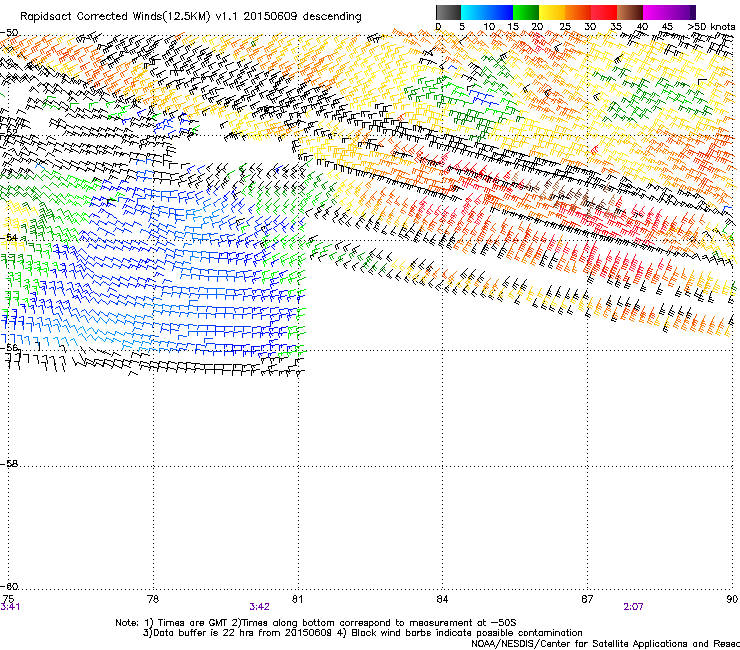Click the '84' longitude axis label
The width and height of the screenshot is (740, 650).
442,599
